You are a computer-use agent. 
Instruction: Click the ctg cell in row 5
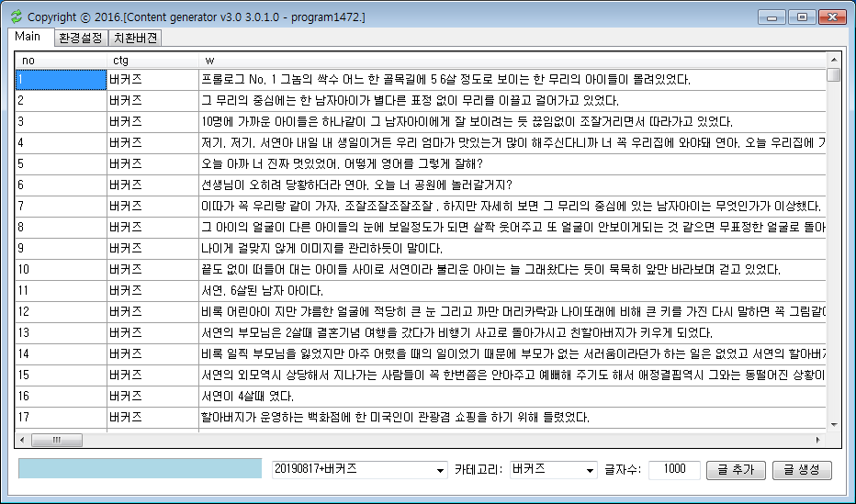point(152,163)
